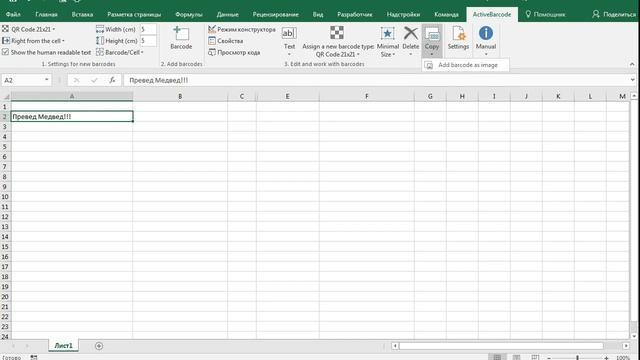
Task: Click the Режим конструктора icon
Action: coord(211,29)
